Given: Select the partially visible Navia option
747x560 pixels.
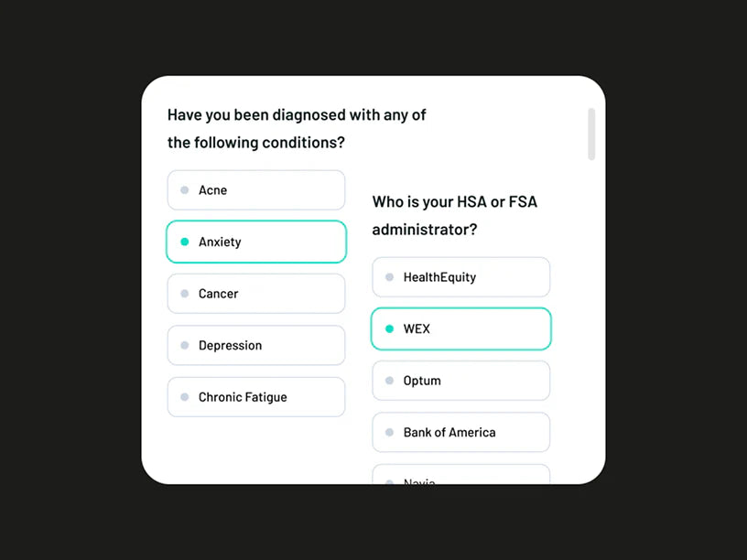Looking at the screenshot, I should click(460, 476).
